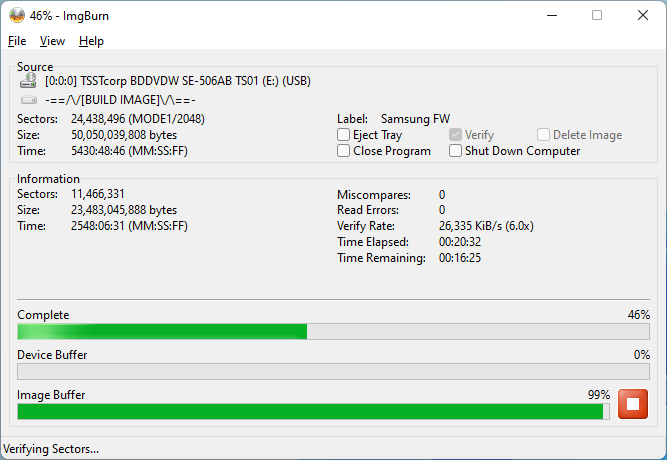The height and width of the screenshot is (460, 667).
Task: Toggle the Verify checkbox
Action: pos(456,135)
